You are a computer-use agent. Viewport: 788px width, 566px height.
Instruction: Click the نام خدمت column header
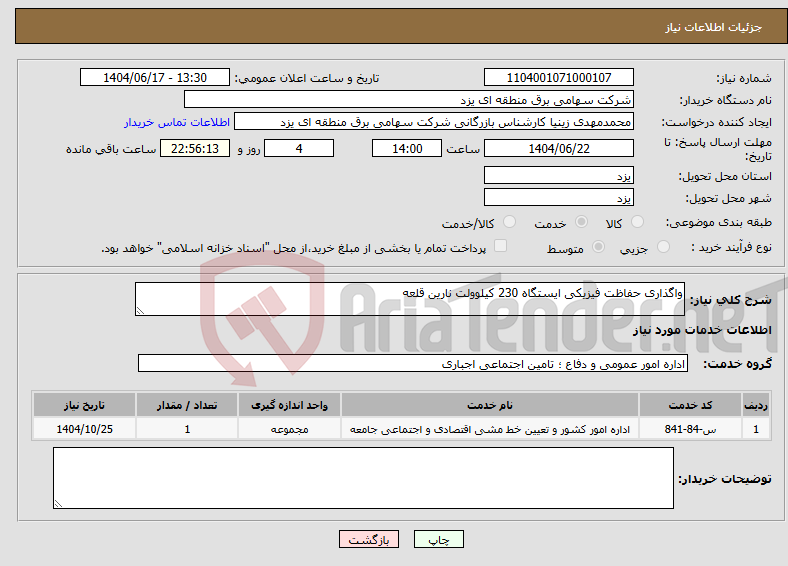pyautogui.click(x=489, y=405)
